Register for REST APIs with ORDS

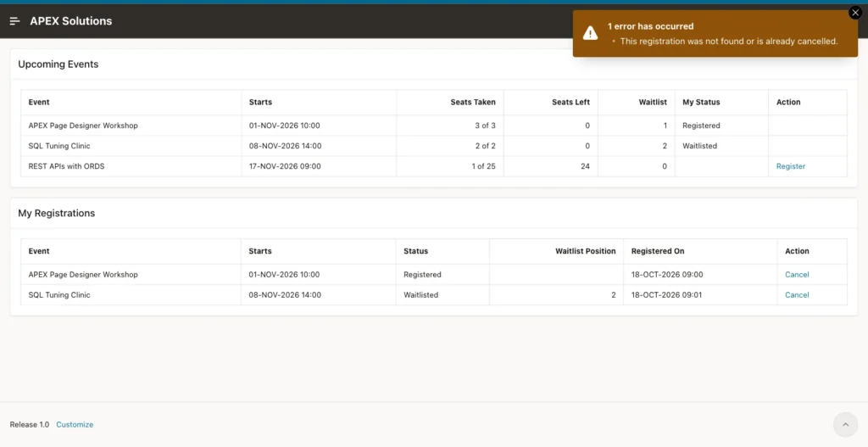click(x=791, y=166)
